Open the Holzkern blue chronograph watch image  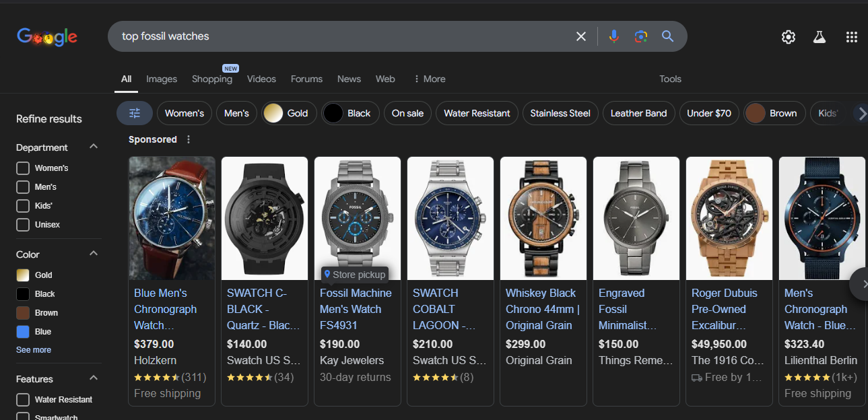click(172, 218)
